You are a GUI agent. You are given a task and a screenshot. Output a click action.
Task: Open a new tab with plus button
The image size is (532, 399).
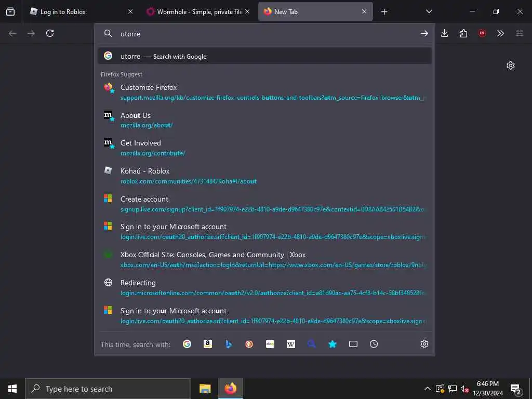point(384,12)
